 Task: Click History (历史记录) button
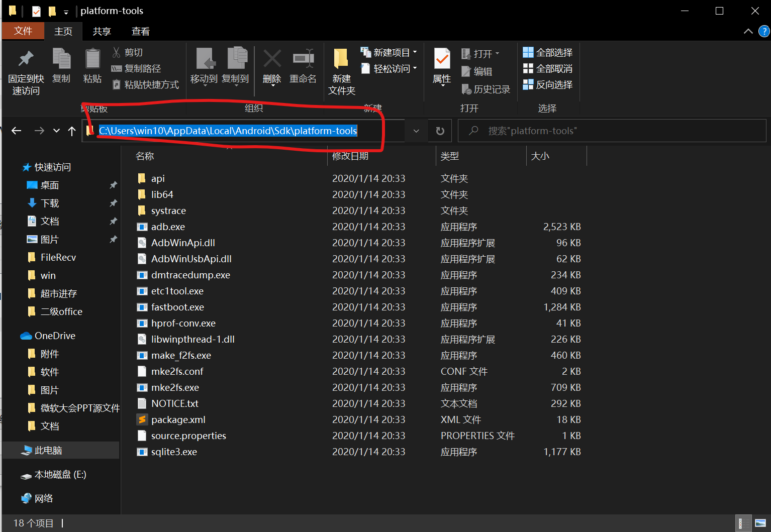[486, 89]
